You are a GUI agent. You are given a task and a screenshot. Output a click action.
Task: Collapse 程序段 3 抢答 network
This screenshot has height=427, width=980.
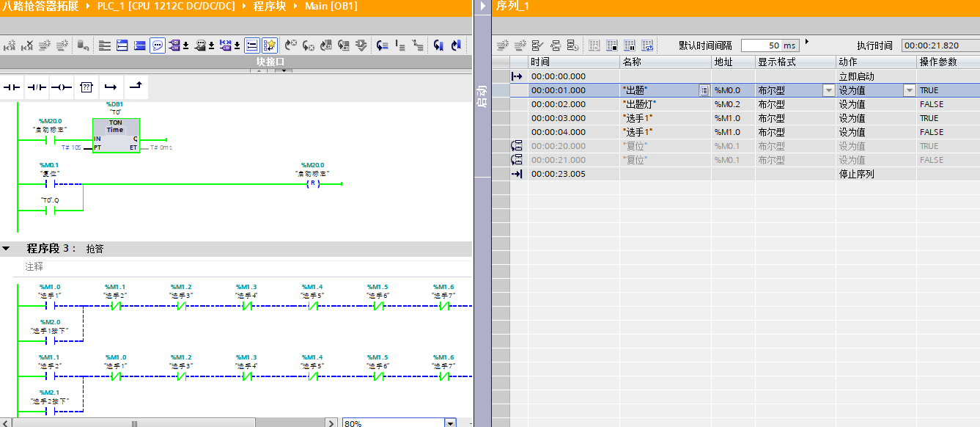(x=7, y=249)
